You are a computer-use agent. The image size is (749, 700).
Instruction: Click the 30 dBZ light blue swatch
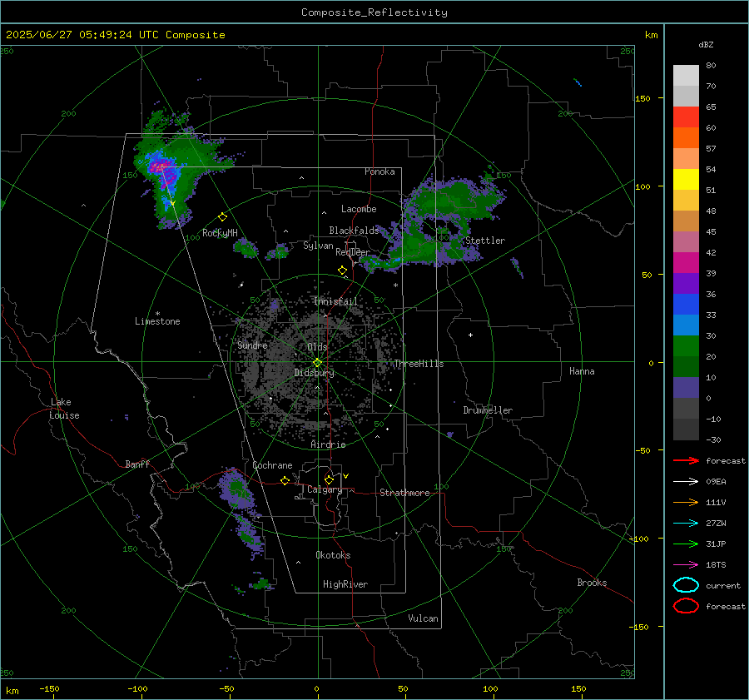tap(686, 325)
